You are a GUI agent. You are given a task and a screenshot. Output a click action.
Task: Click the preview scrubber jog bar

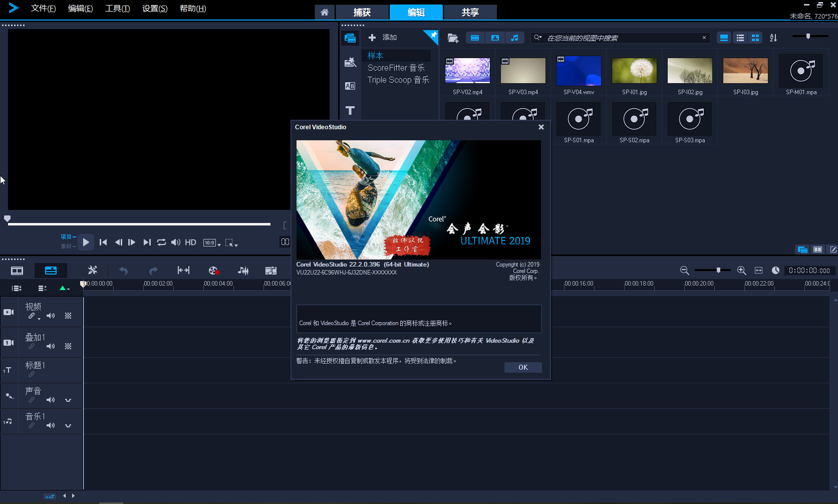tap(139, 224)
